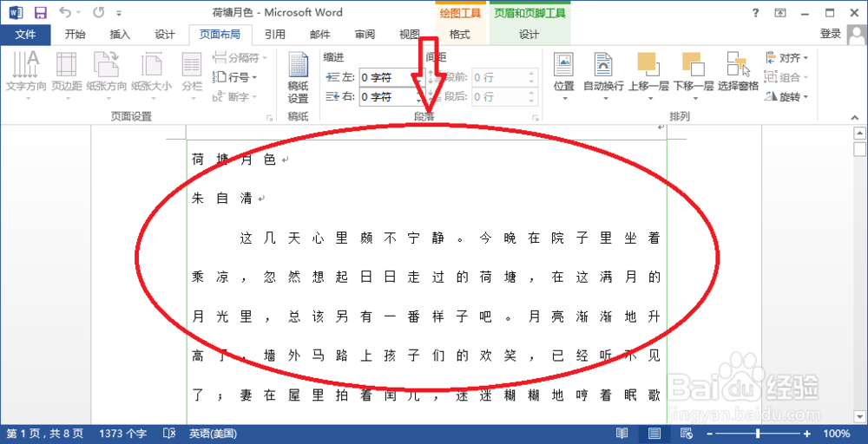Click the zoom slider handle
This screenshot has width=868, height=444.
point(757,434)
